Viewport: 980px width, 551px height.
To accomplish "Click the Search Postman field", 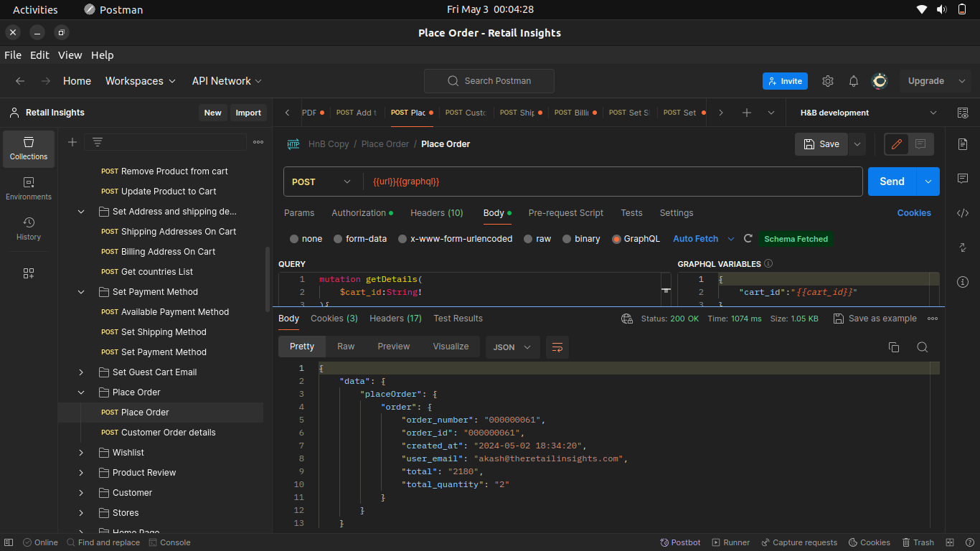I will (489, 81).
